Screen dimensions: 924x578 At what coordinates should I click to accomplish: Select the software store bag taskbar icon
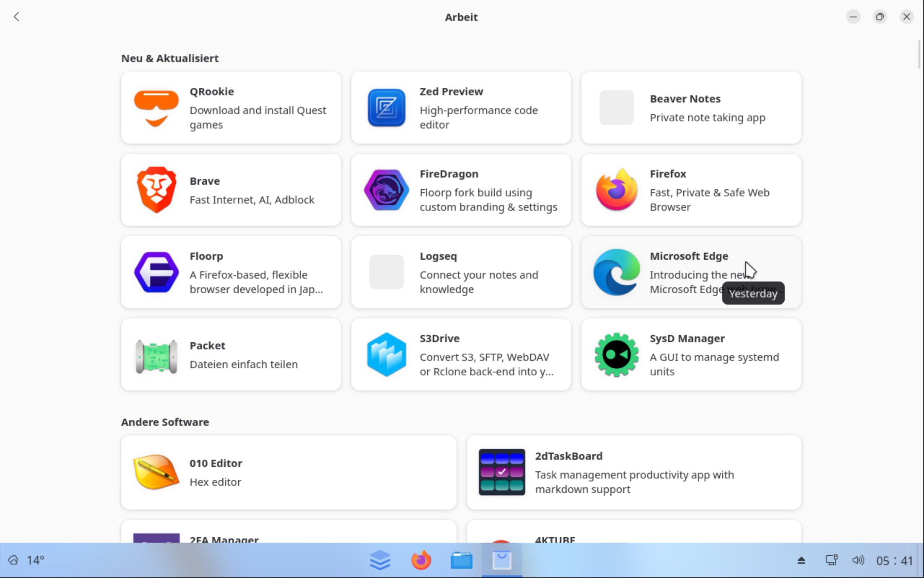point(502,560)
